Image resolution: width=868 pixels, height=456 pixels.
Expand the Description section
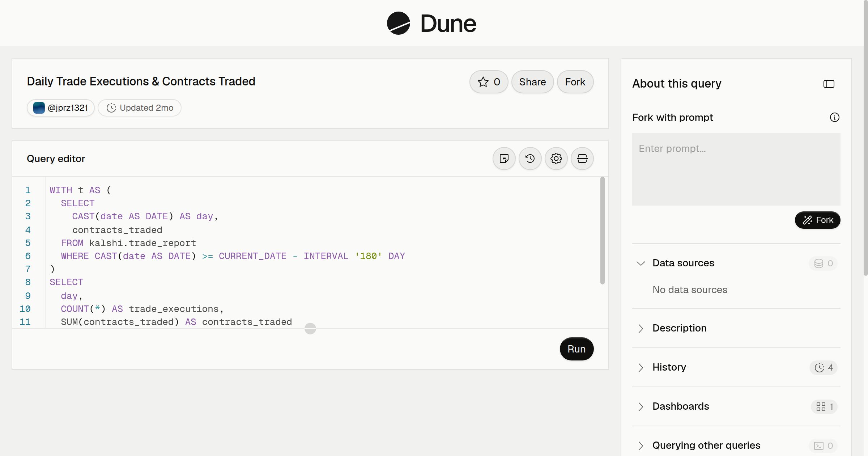coord(736,328)
